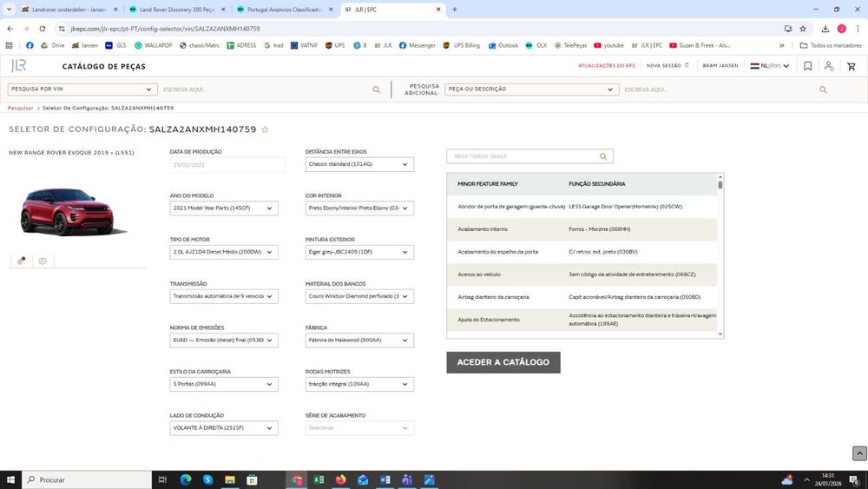Open the Tipo de Motor dropdown
Viewport: 868px width, 489px height.
(x=224, y=252)
